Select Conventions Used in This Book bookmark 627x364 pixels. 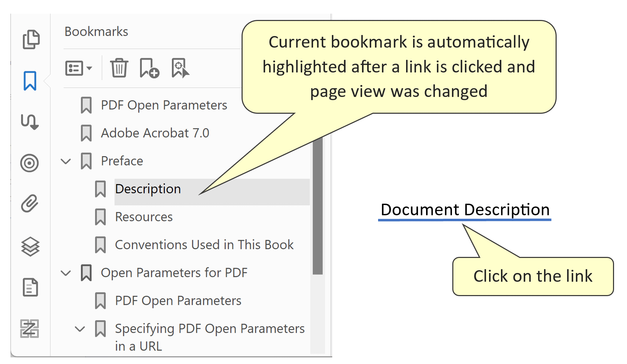204,245
